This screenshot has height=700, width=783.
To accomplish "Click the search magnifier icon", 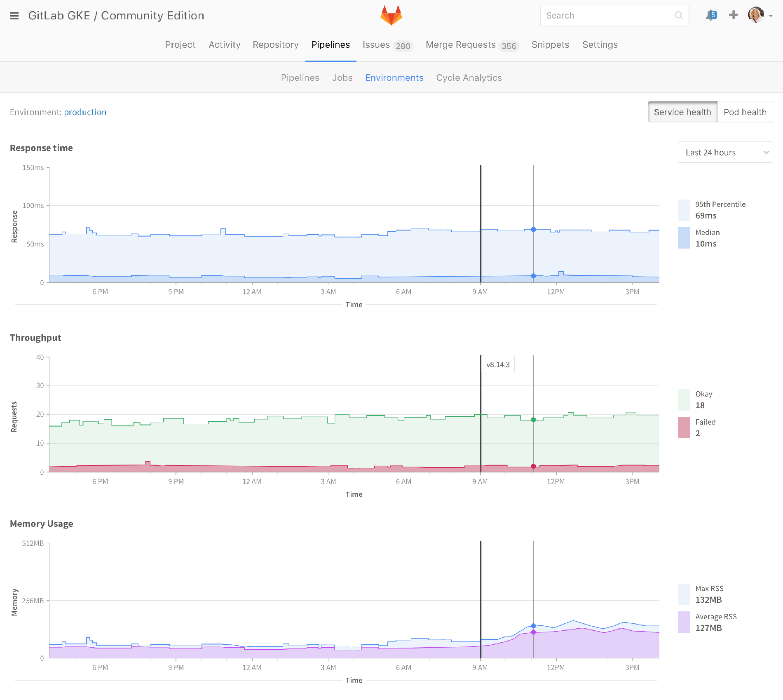I will pos(678,16).
